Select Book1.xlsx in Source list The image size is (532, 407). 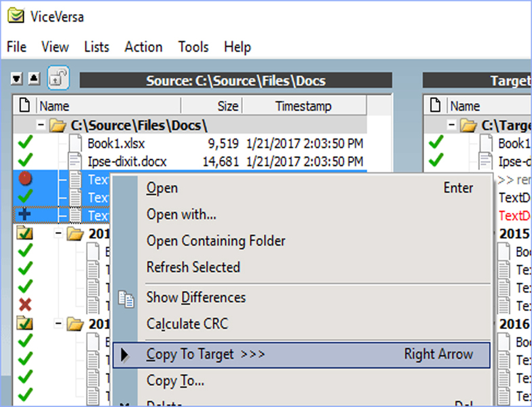[x=116, y=144]
